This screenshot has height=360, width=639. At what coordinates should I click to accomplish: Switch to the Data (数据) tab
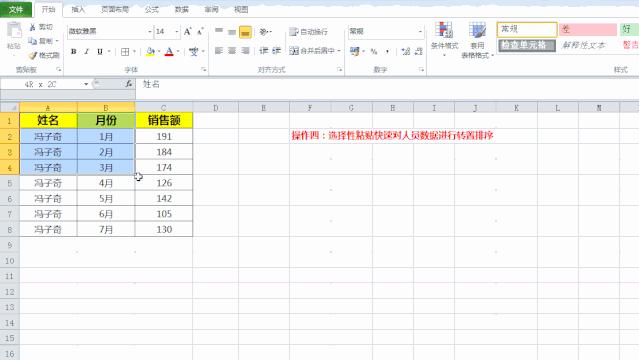click(181, 9)
